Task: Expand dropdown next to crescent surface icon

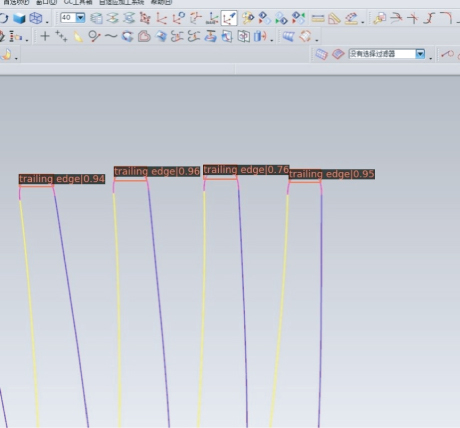Action: pyautogui.click(x=16, y=59)
